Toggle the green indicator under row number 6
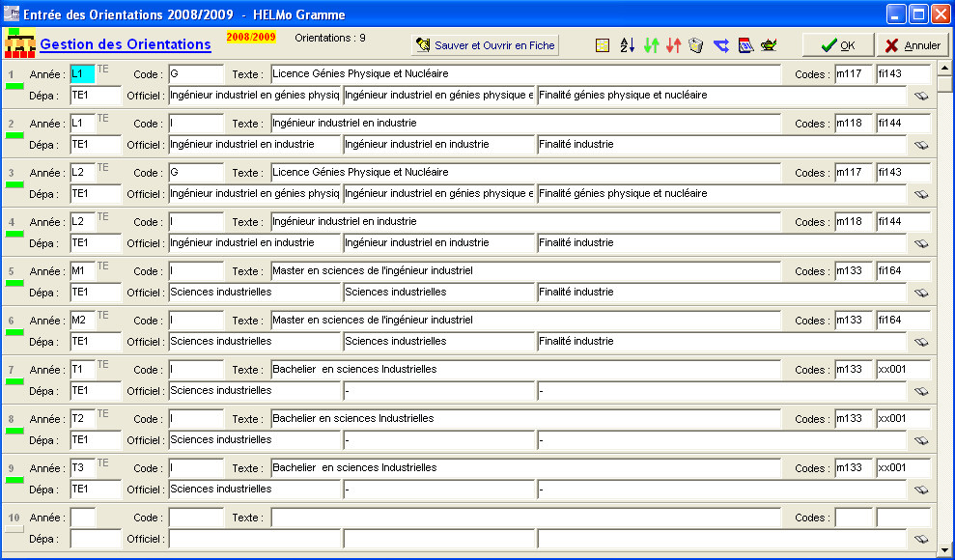This screenshot has width=955, height=560. click(x=14, y=332)
